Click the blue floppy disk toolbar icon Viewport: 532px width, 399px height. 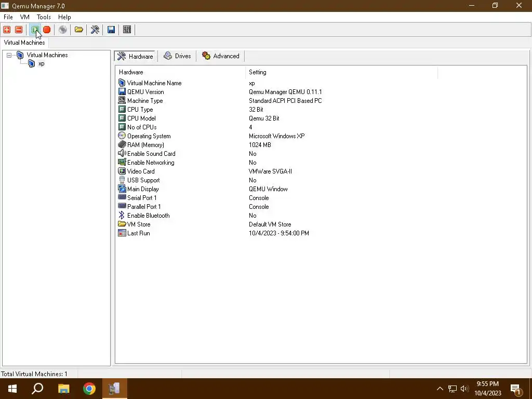tap(111, 30)
